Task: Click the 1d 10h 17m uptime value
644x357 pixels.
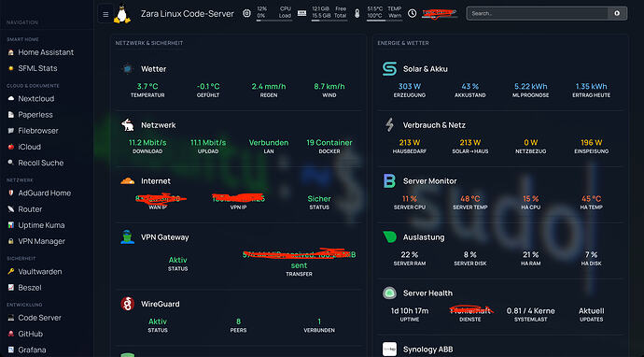Action: (410, 311)
